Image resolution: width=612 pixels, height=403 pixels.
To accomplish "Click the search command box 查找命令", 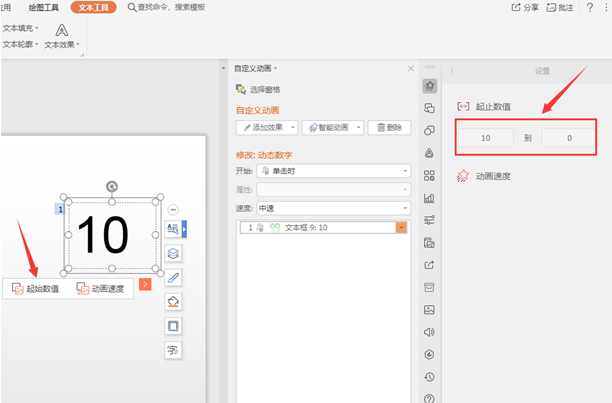I will [166, 7].
